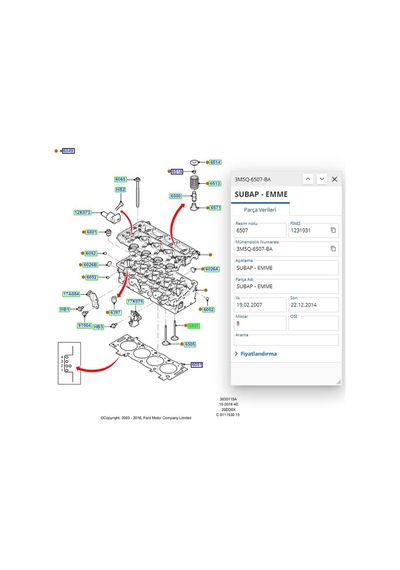
Task: Click the FINIS field showing 1231931
Action: (x=314, y=230)
